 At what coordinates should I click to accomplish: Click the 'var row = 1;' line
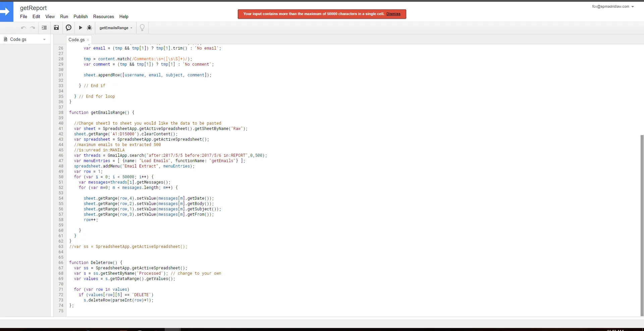tap(88, 172)
